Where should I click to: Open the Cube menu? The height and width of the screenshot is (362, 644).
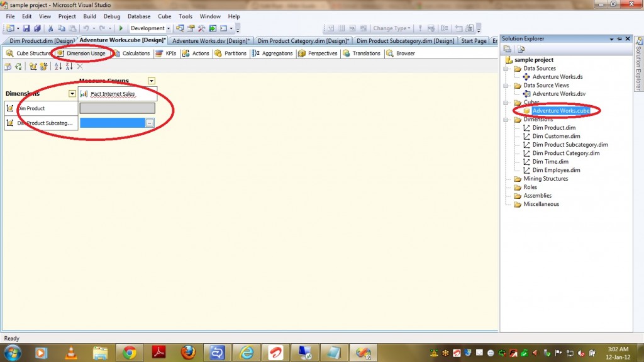tap(164, 16)
